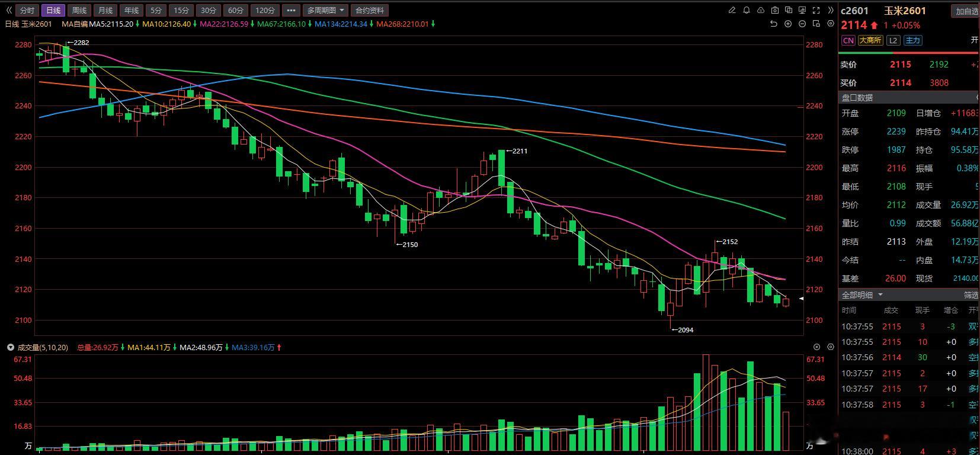The image size is (980, 455).
Task: Click the lock layout icon
Action: [x=816, y=24]
